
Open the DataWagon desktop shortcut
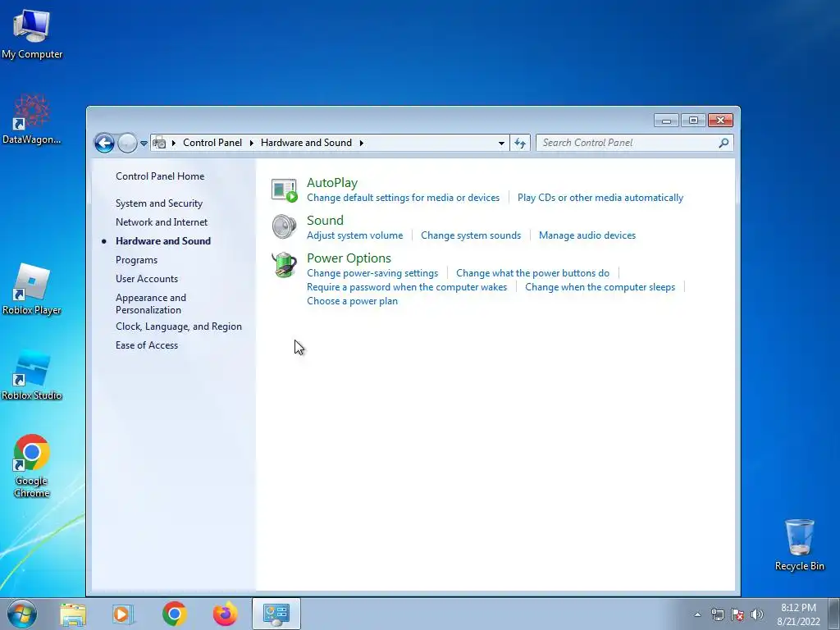(x=32, y=120)
